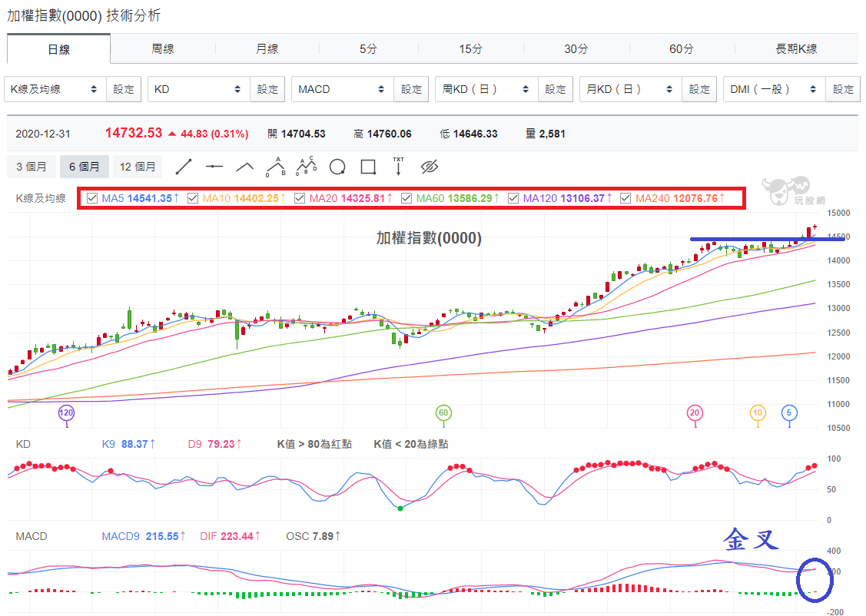Switch to the 月線 tab

pos(267,48)
